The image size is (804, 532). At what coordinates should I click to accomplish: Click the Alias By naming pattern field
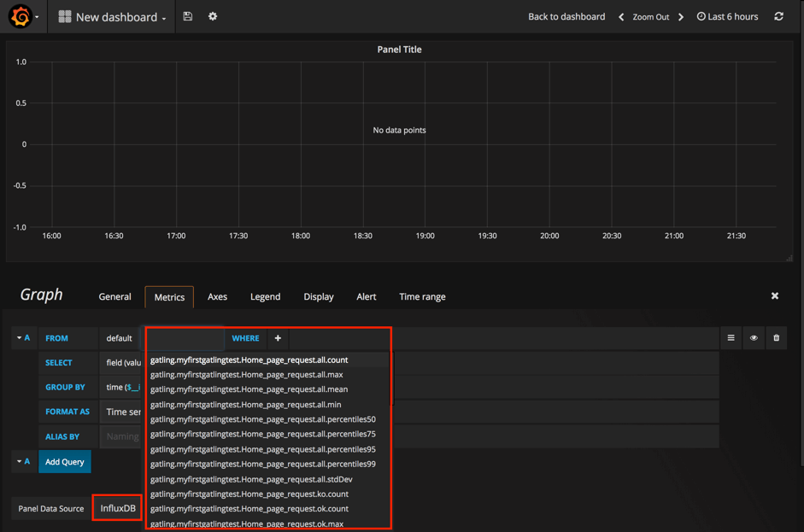123,436
